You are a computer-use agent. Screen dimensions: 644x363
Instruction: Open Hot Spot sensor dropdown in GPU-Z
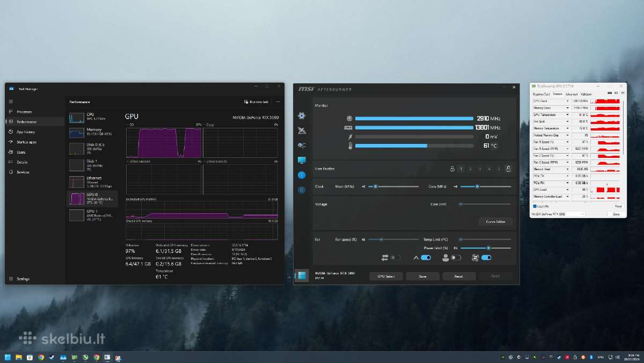click(567, 121)
